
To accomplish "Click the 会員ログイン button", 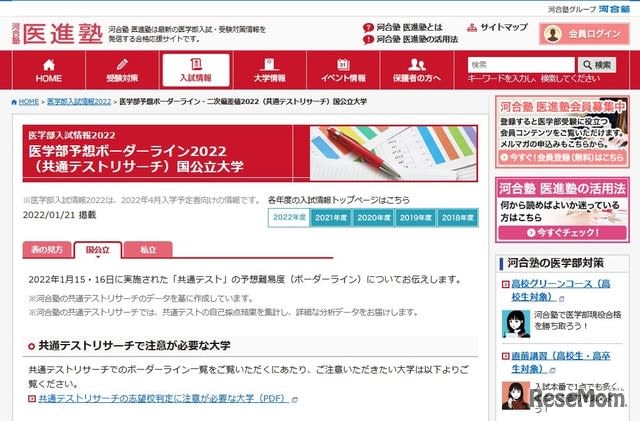I will click(x=584, y=34).
